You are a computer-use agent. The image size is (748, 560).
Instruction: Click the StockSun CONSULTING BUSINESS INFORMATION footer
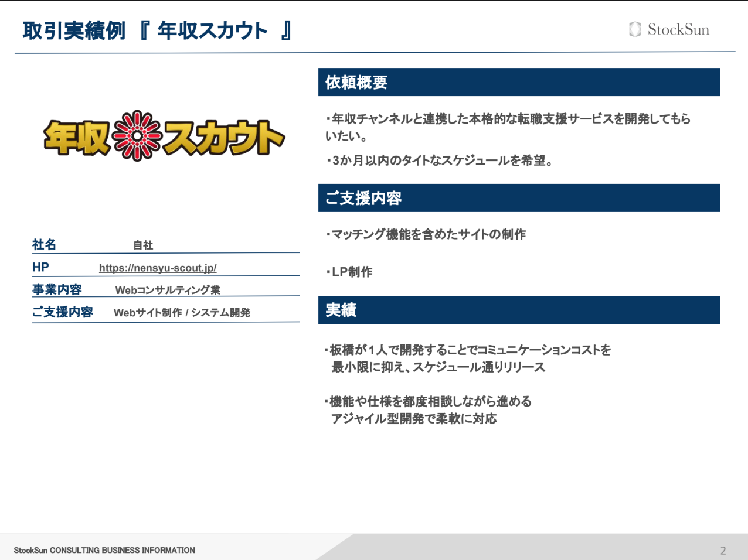point(104,550)
